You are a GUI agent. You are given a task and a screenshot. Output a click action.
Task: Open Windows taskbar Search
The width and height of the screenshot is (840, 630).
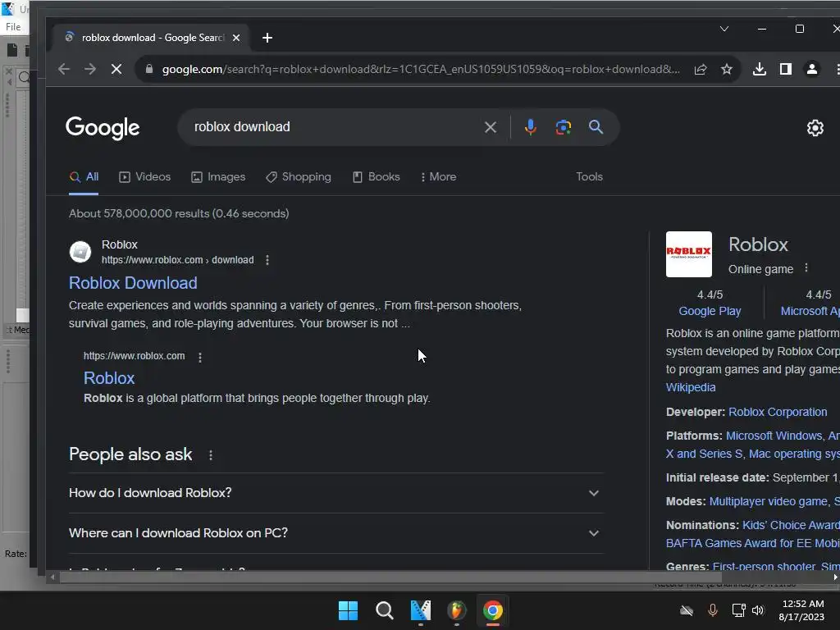coord(384,610)
